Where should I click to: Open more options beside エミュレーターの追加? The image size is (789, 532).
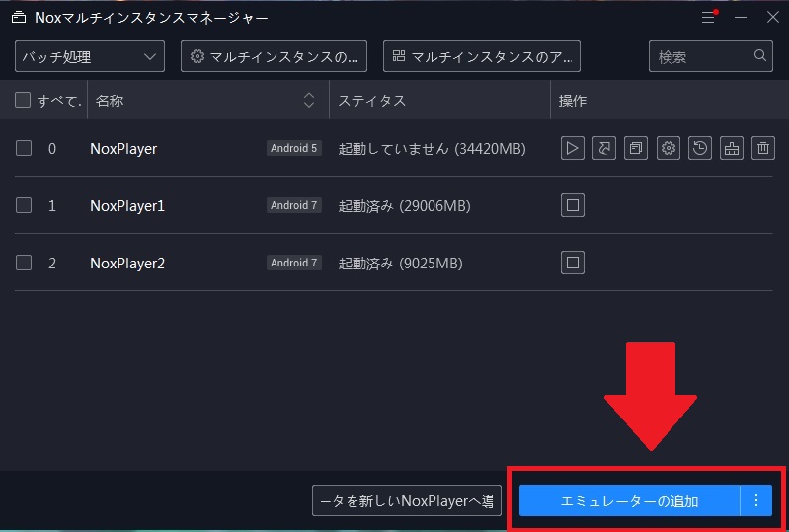[755, 500]
